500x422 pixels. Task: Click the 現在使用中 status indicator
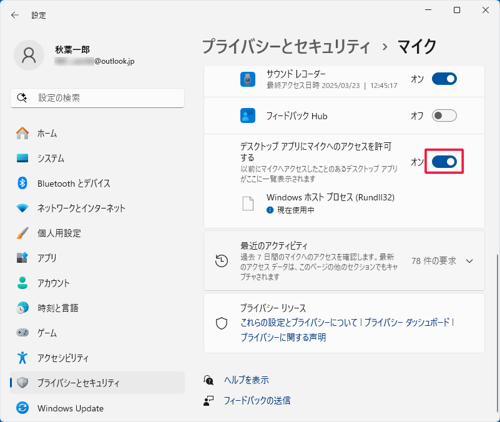290,210
